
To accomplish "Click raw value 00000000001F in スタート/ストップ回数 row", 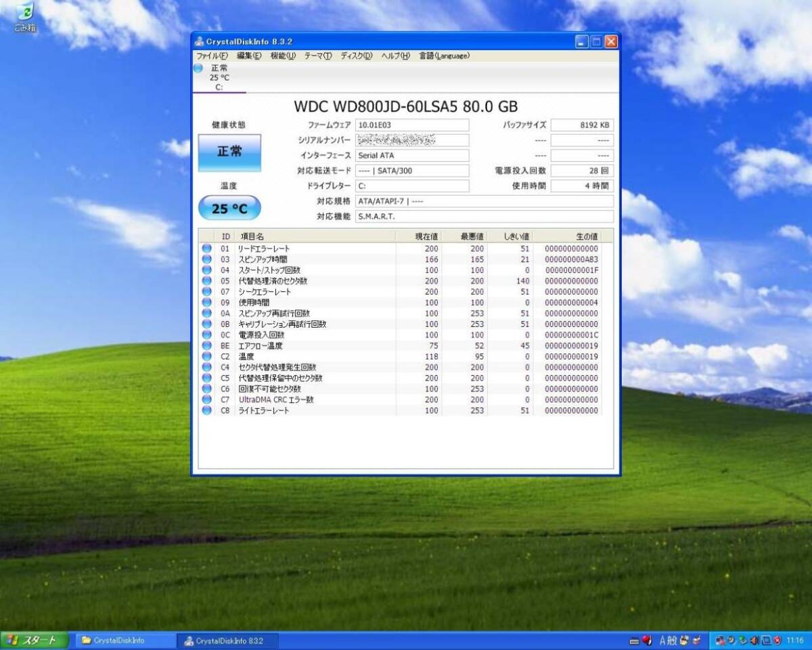I will click(571, 270).
